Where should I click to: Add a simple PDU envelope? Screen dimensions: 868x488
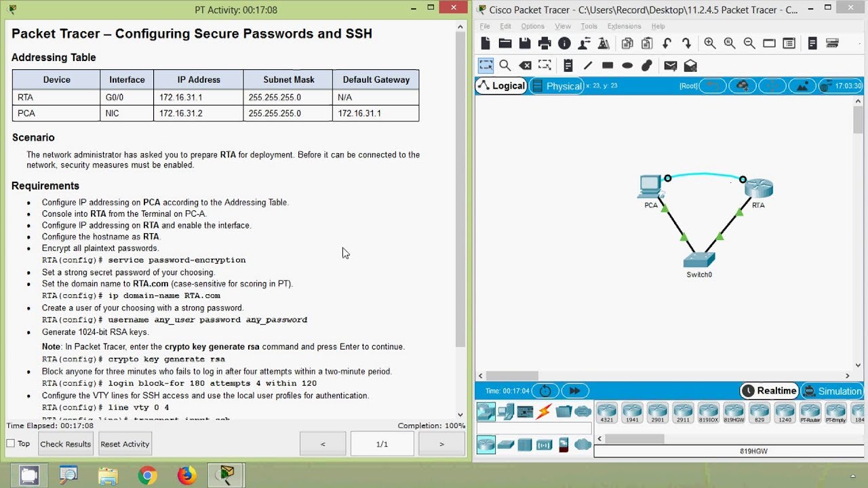671,65
